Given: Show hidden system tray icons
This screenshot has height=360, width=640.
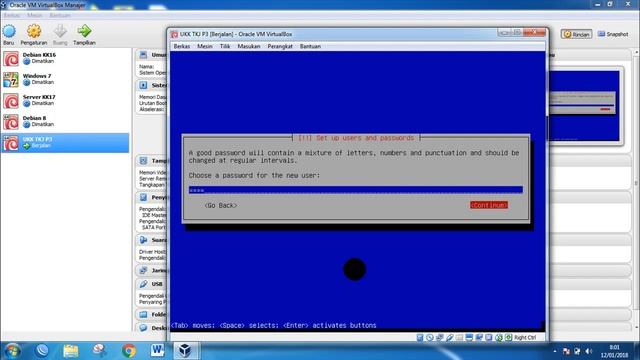Looking at the screenshot, I should pos(555,351).
